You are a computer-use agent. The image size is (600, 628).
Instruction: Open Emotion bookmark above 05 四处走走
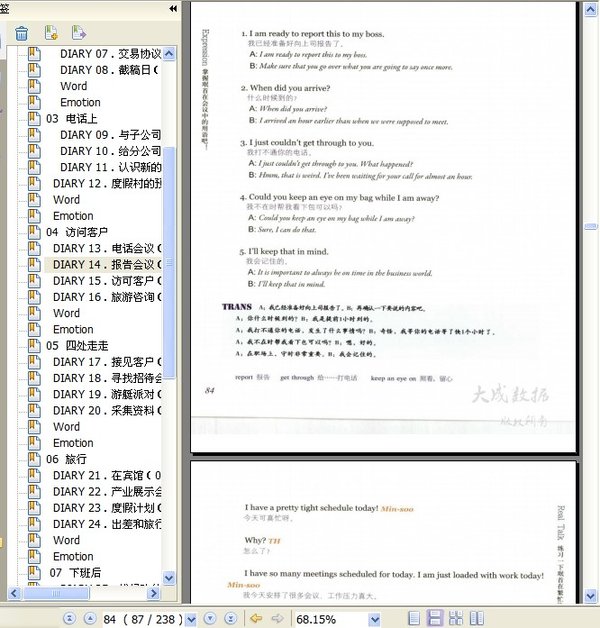[73, 329]
